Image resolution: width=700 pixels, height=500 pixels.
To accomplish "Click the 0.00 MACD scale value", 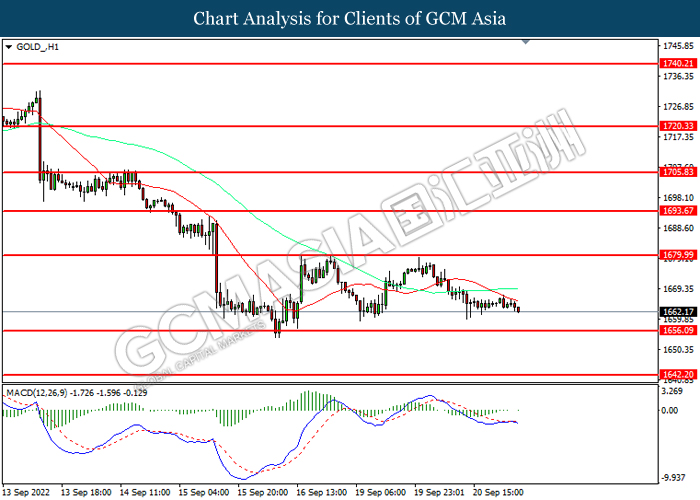I will click(x=670, y=411).
